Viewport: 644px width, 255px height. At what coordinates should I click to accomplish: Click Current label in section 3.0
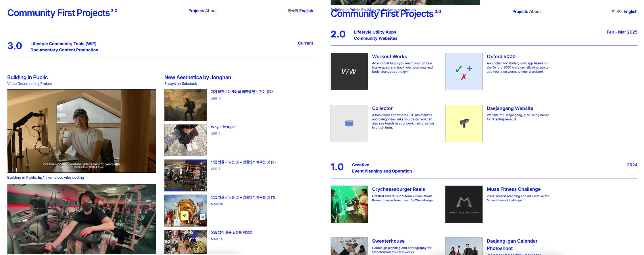pyautogui.click(x=305, y=43)
